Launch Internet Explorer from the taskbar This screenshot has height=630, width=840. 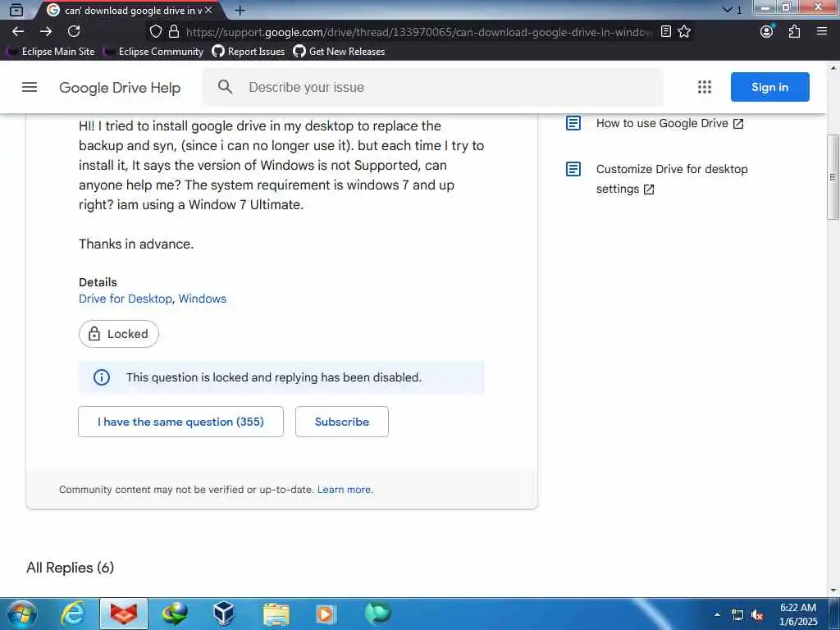(73, 614)
